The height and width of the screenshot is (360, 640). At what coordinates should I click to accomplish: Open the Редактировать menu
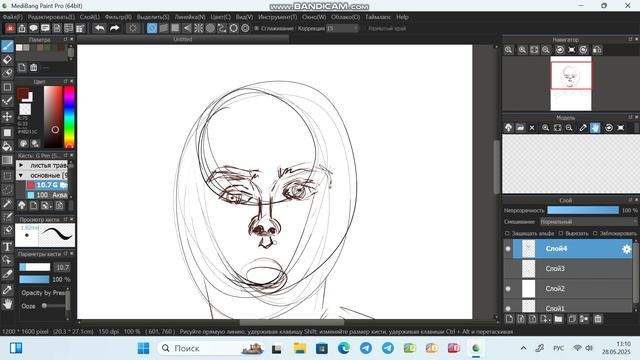(x=51, y=17)
